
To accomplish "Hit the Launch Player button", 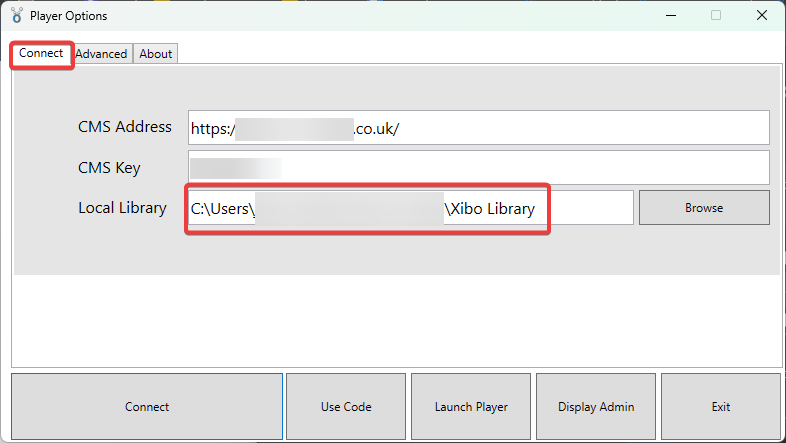I will [x=471, y=407].
